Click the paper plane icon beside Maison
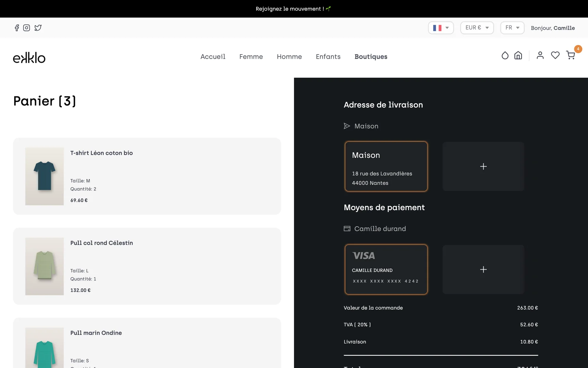The height and width of the screenshot is (368, 588). point(347,126)
